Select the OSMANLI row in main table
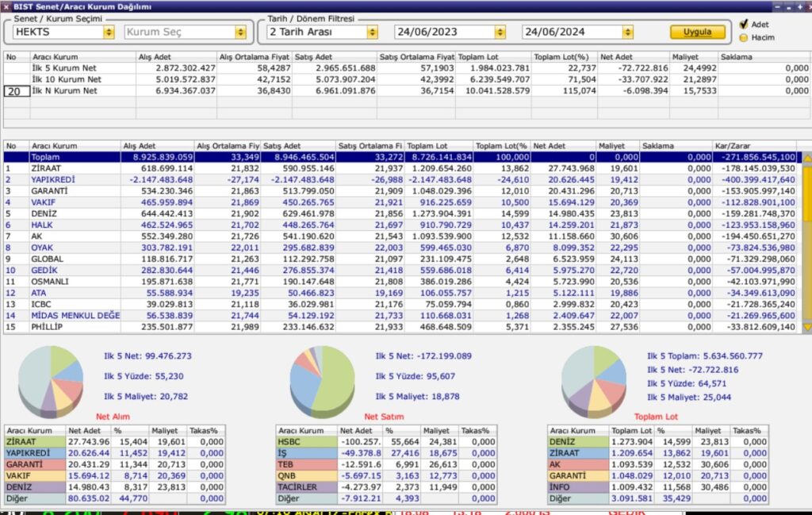This screenshot has height=515, width=812. (x=400, y=282)
